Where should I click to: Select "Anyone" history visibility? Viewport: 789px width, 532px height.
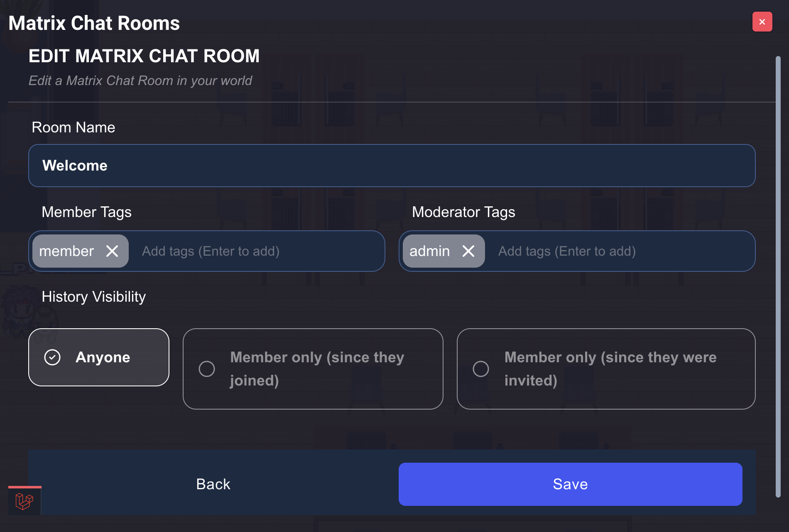98,357
